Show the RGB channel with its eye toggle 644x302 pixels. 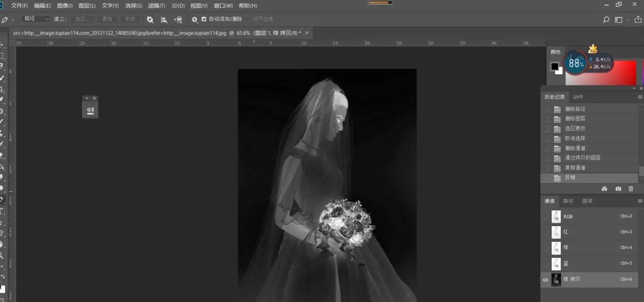pos(545,216)
